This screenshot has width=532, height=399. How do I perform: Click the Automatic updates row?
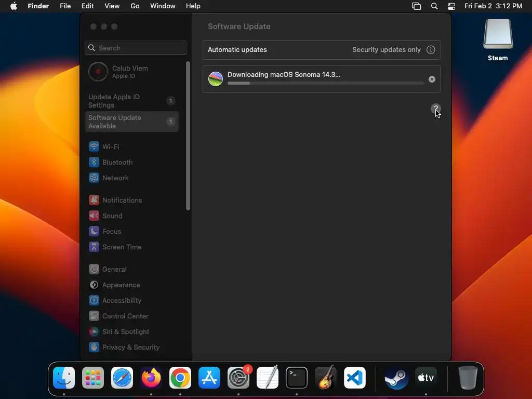(322, 49)
